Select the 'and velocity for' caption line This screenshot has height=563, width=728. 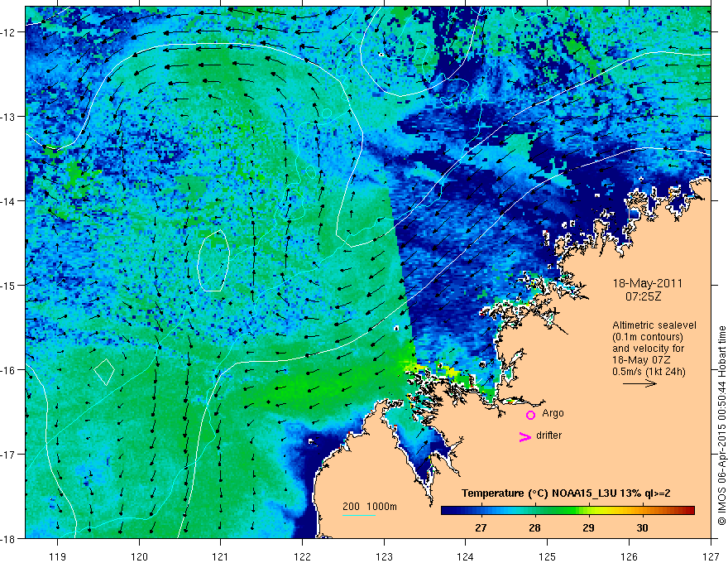pyautogui.click(x=648, y=349)
